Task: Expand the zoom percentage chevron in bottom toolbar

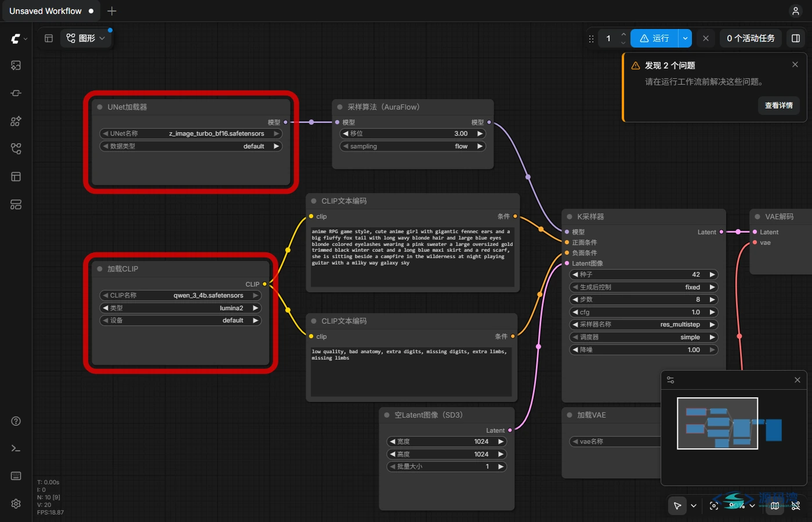Action: click(x=752, y=506)
